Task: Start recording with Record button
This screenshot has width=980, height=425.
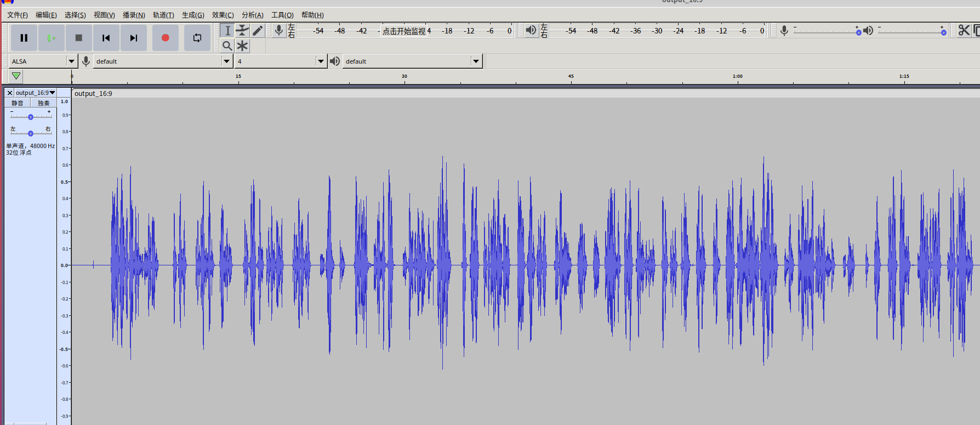Action: (166, 38)
